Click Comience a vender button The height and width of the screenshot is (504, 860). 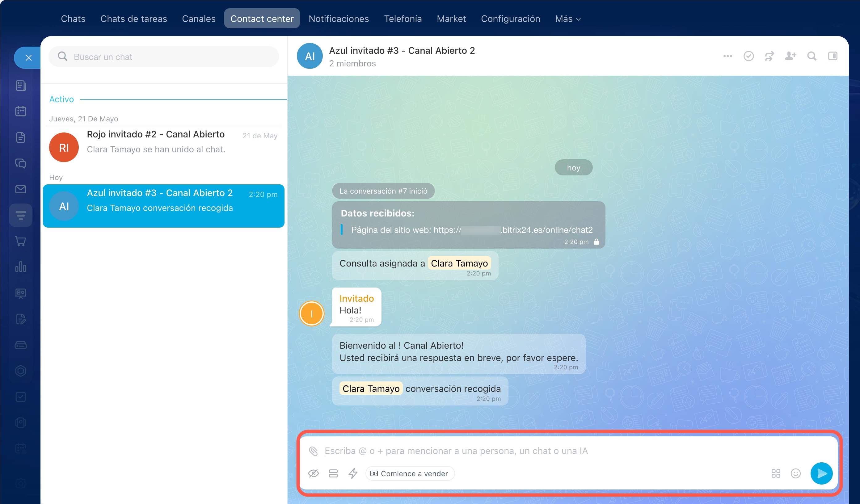click(x=410, y=473)
